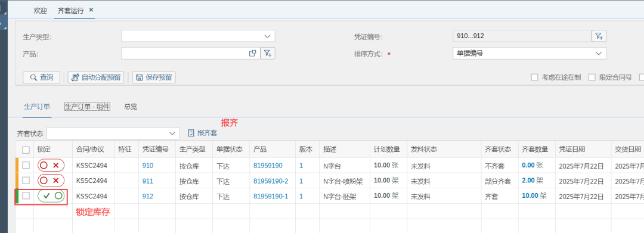Toggle lock switch for order 912
Image resolution: width=644 pixels, height=233 pixels.
[51, 196]
